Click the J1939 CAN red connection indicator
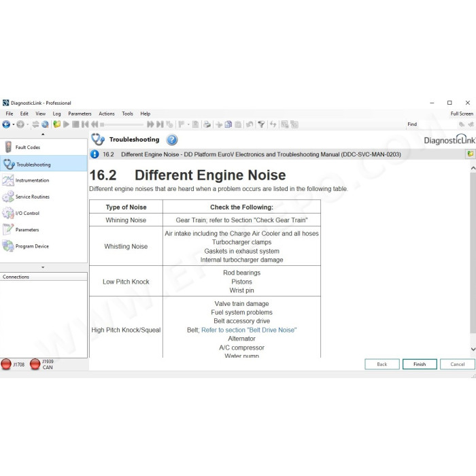The width and height of the screenshot is (476, 476). pos(35,364)
